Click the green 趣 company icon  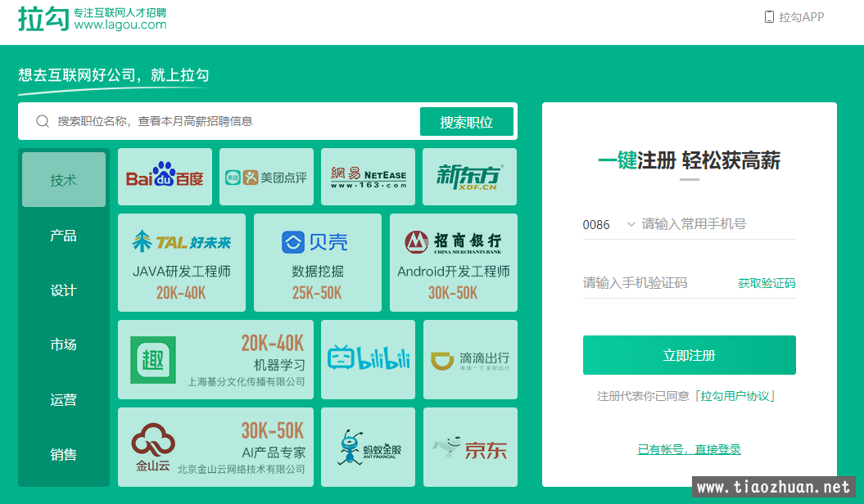pyautogui.click(x=153, y=360)
